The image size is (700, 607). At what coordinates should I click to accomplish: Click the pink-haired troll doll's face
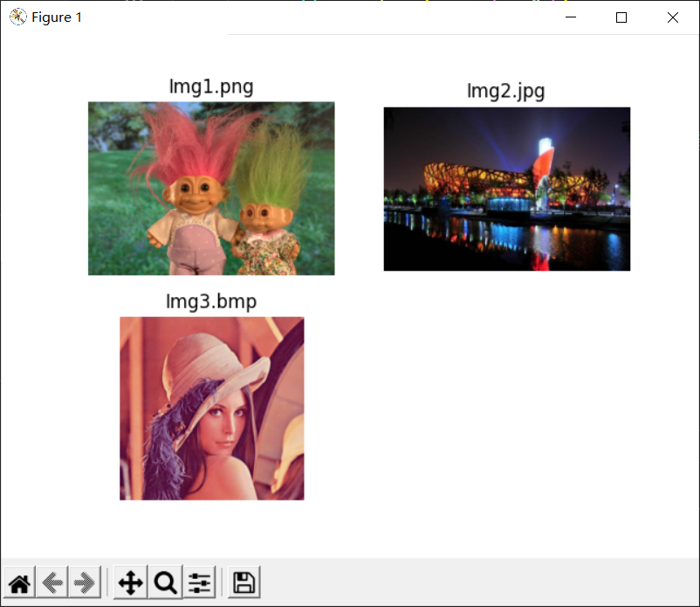click(x=196, y=195)
